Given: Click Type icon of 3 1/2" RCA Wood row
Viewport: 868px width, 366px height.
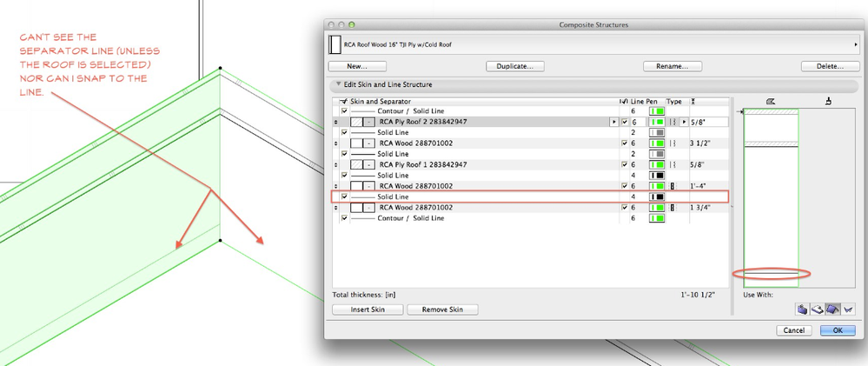Looking at the screenshot, I should coord(673,143).
